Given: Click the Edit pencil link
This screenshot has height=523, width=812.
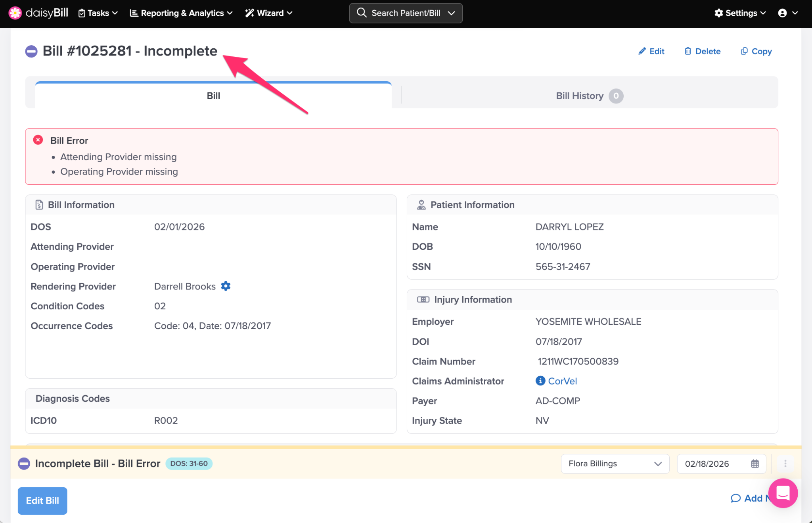Looking at the screenshot, I should tap(651, 51).
